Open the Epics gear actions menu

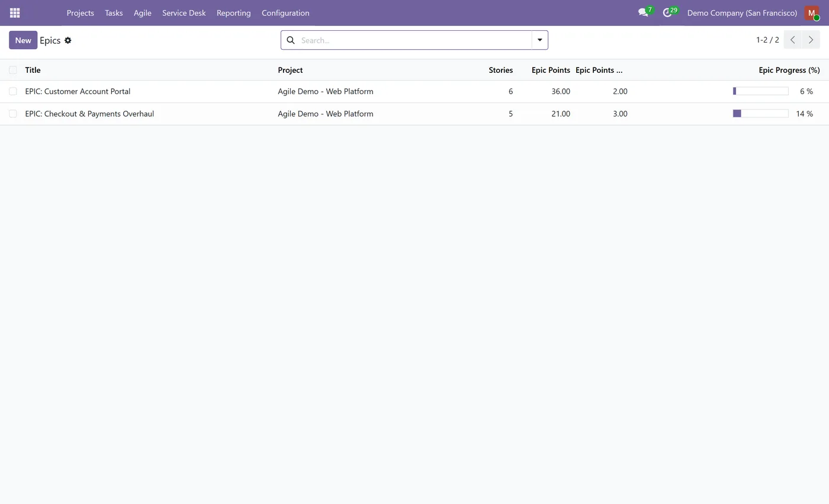point(68,40)
